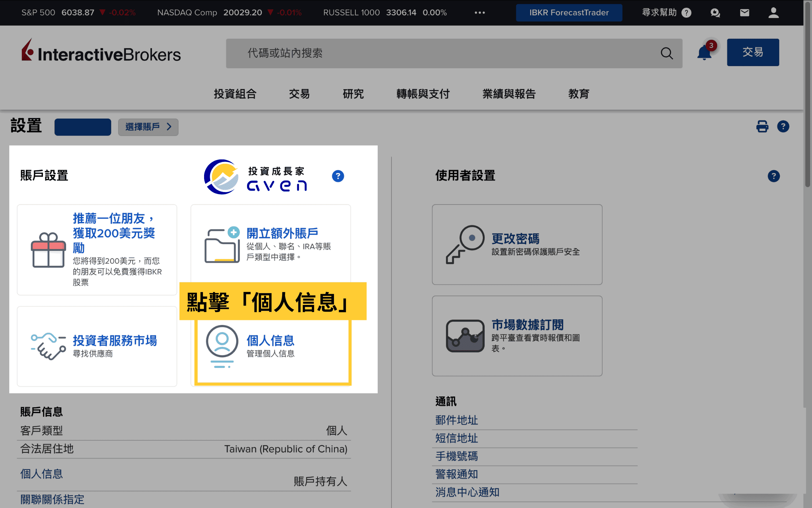The width and height of the screenshot is (812, 508).
Task: Open the 轉帳與支付 menu
Action: point(423,94)
